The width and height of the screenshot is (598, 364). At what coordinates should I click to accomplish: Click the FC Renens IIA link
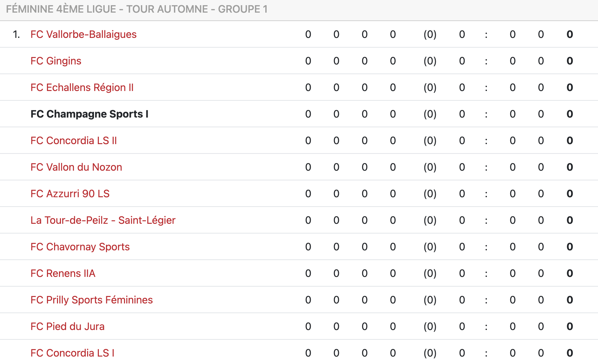pos(63,273)
